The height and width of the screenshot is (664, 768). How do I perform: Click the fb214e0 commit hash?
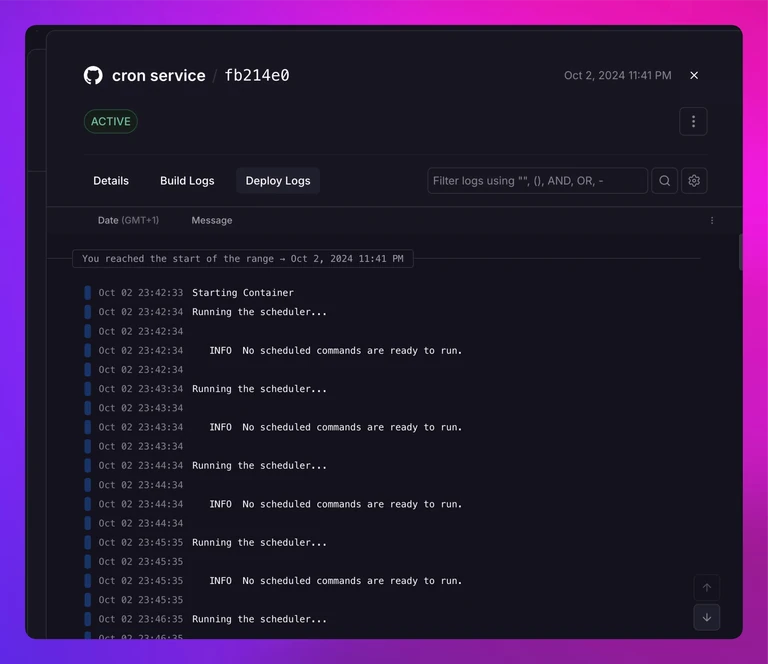[257, 75]
